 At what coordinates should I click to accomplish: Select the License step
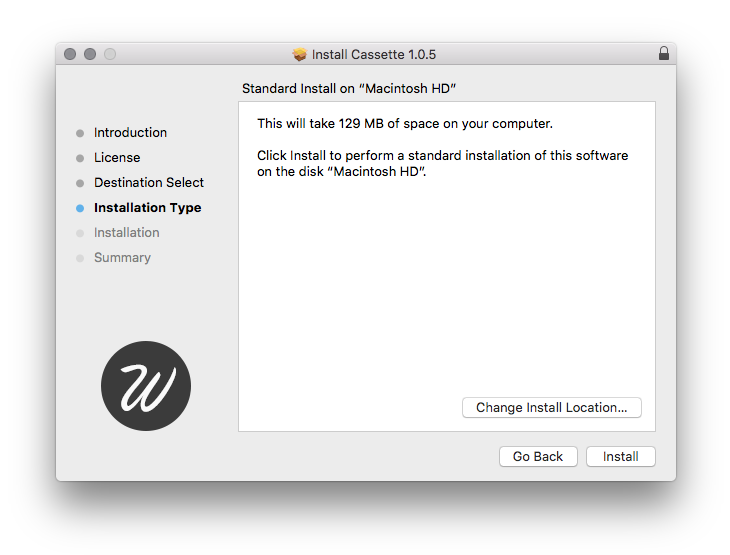coord(117,157)
